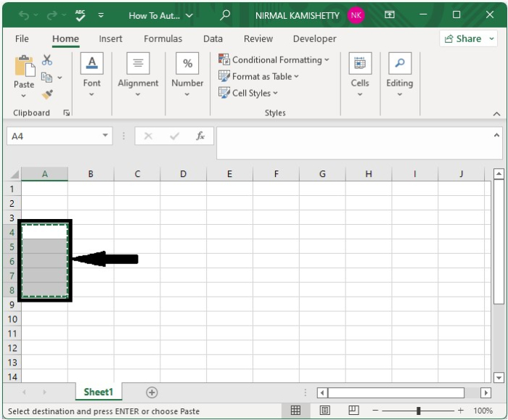Image resolution: width=508 pixels, height=420 pixels.
Task: Open Conditional Formatting menu
Action: (274, 60)
